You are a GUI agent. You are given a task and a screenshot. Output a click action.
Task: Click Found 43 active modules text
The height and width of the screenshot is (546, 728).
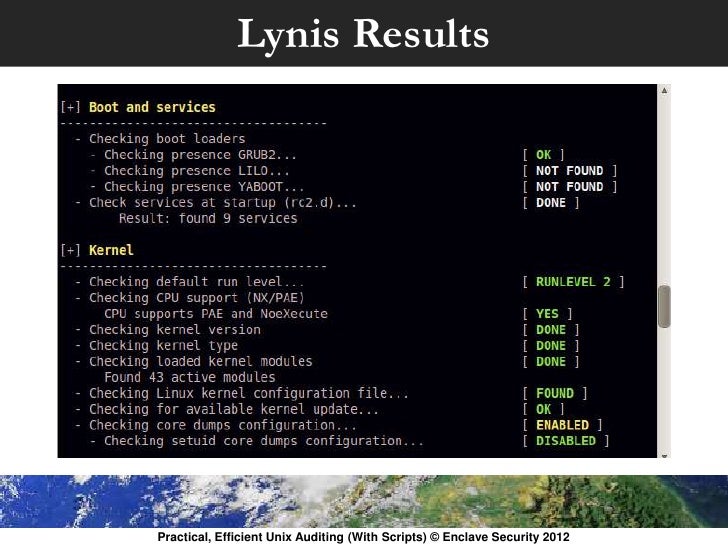189,377
